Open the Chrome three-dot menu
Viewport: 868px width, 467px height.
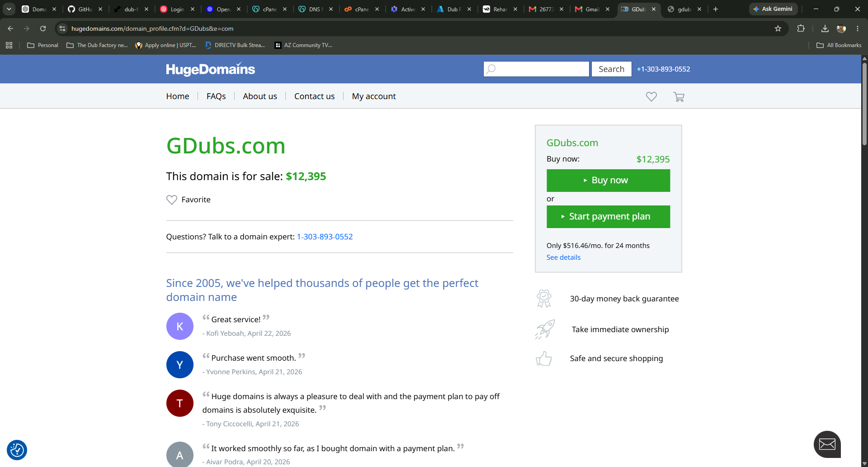pyautogui.click(x=858, y=29)
